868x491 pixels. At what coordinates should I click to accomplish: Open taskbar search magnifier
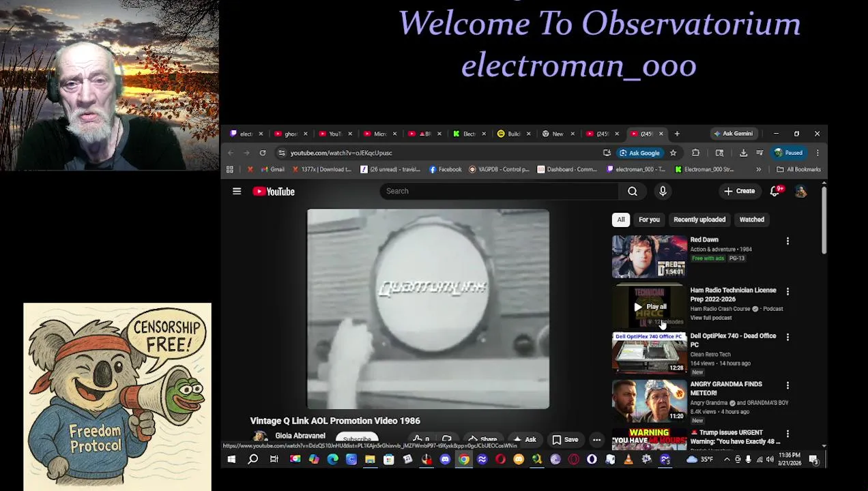click(x=252, y=460)
